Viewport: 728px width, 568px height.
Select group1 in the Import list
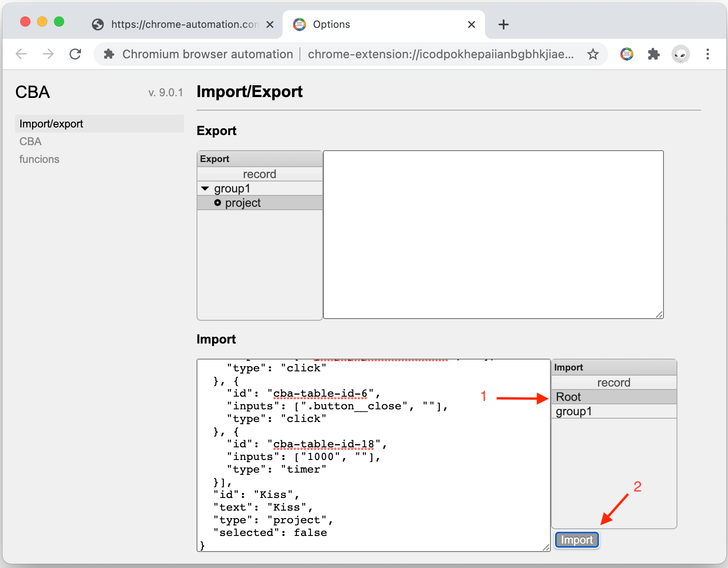pos(614,411)
